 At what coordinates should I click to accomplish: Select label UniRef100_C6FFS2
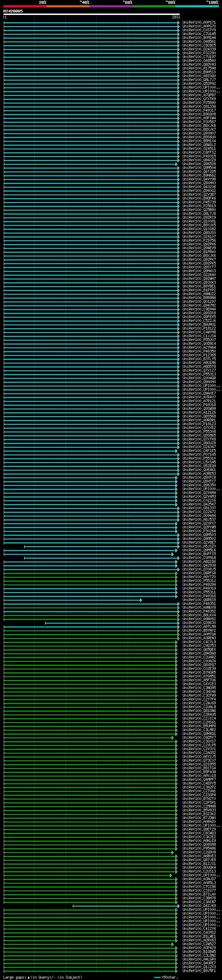pyautogui.click(x=199, y=153)
